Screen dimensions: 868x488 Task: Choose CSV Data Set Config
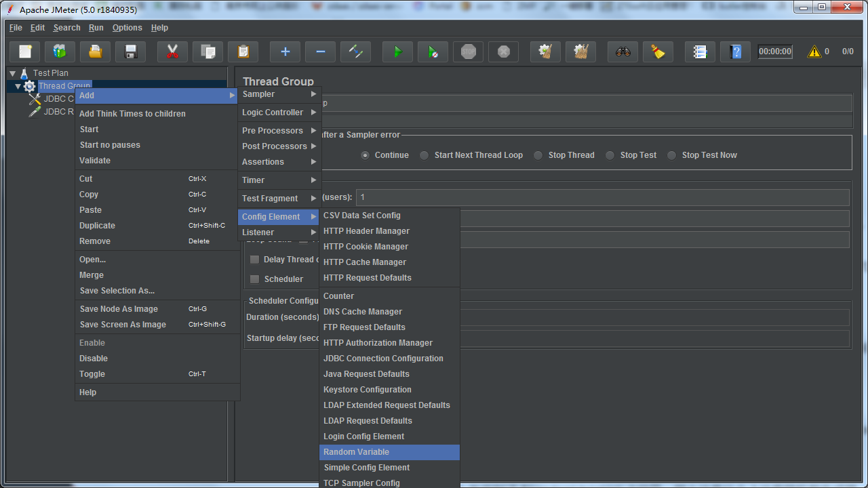pyautogui.click(x=389, y=216)
